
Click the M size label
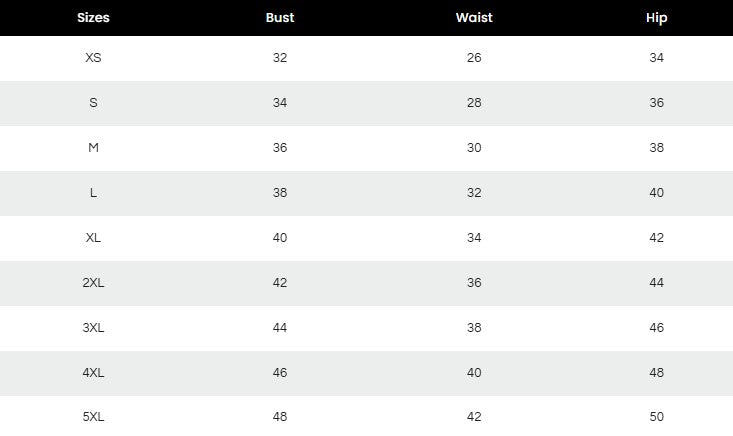(x=93, y=148)
